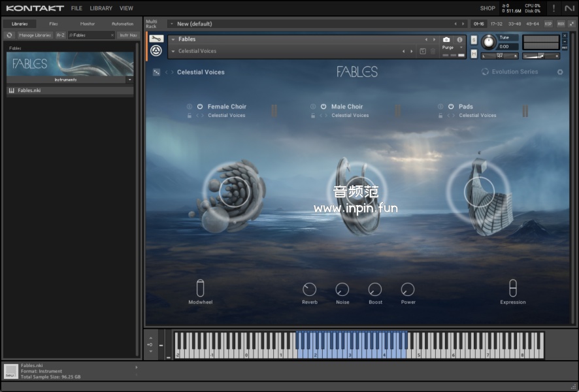The height and width of the screenshot is (392, 579).
Task: Click the wrench edit icon for Fables
Action: [156, 39]
